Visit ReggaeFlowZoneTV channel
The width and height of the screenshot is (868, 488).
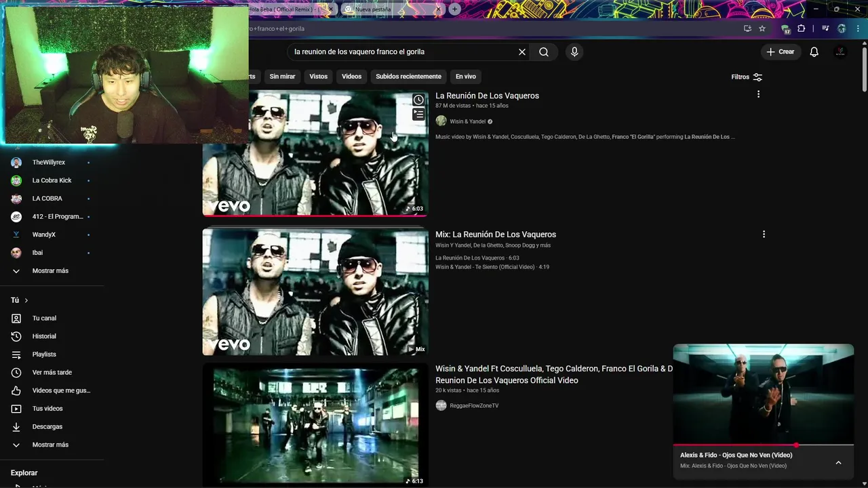coord(474,405)
